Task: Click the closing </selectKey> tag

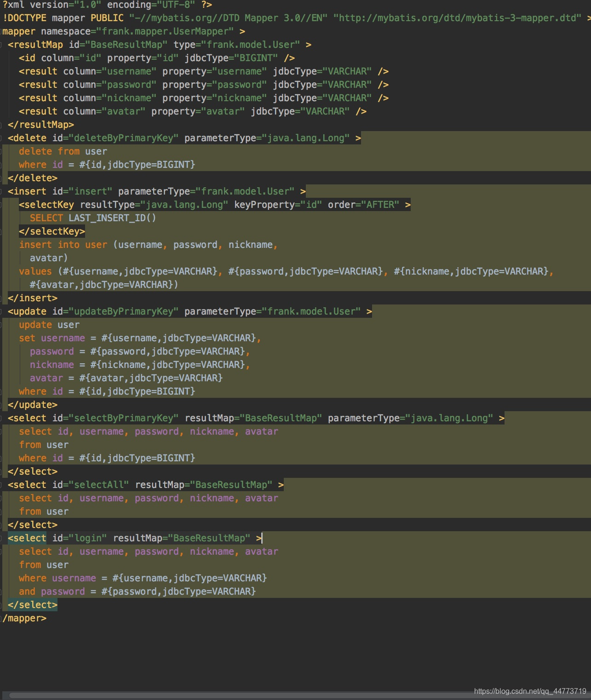Action: tap(52, 231)
